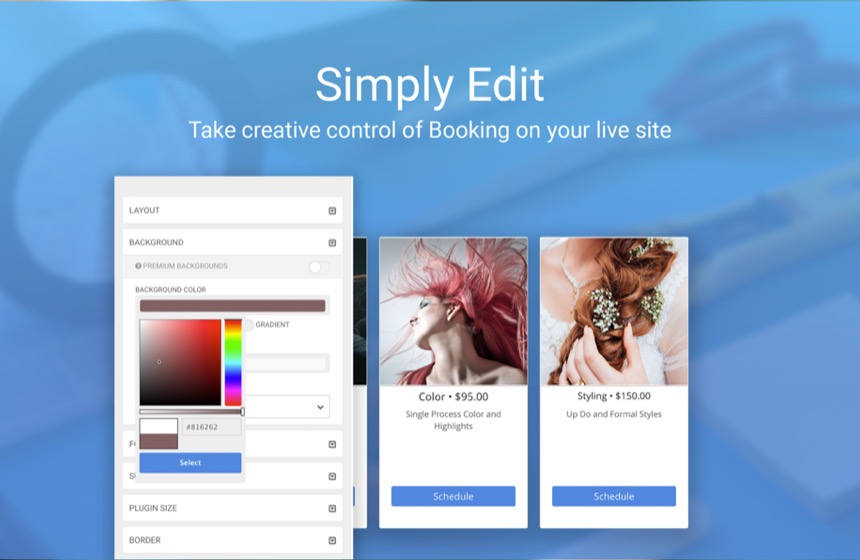Image resolution: width=860 pixels, height=560 pixels.
Task: Click the Select button in color picker
Action: click(190, 462)
